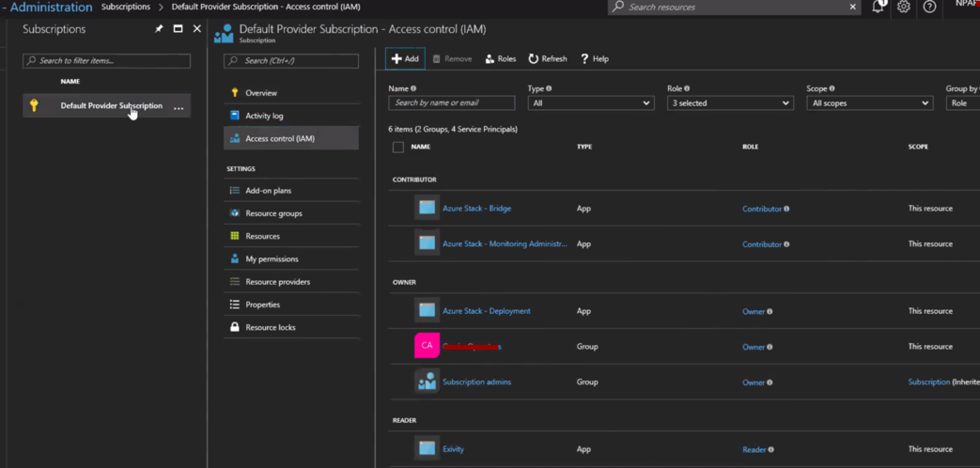Tick the select-all checkbox in the NAME header

[x=398, y=147]
